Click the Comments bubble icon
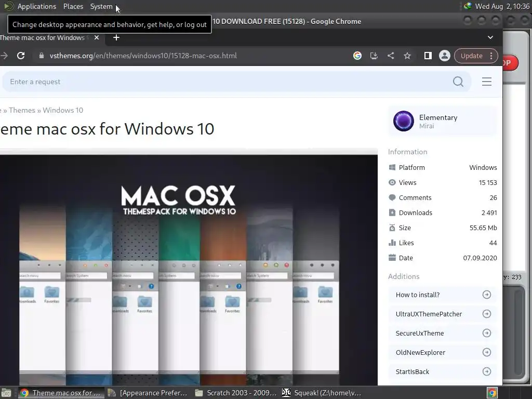 pyautogui.click(x=392, y=197)
